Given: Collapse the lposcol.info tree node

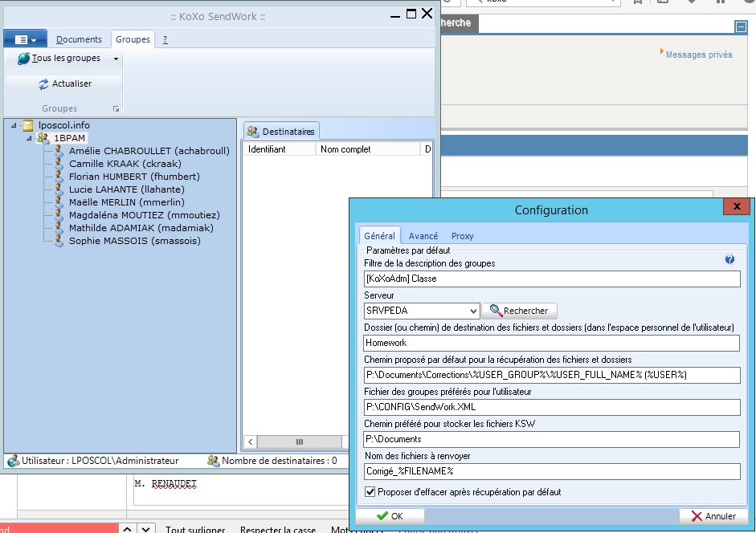Looking at the screenshot, I should point(14,125).
